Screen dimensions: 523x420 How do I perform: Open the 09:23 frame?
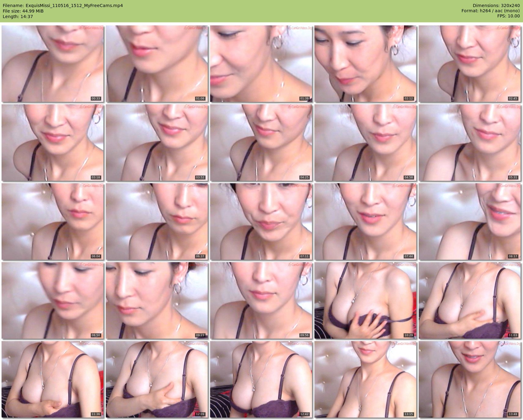coord(157,300)
